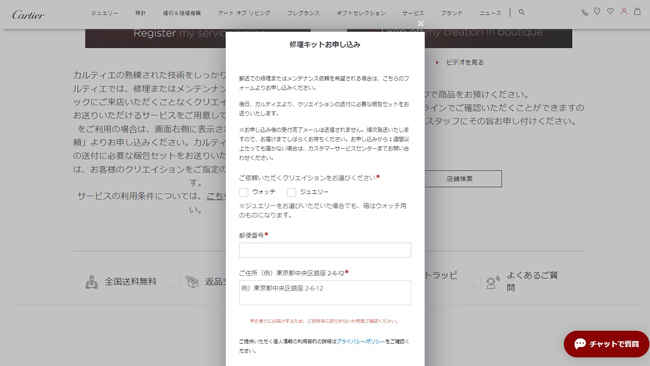Open the ジュエリー menu
Image resolution: width=650 pixels, height=366 pixels.
(104, 13)
